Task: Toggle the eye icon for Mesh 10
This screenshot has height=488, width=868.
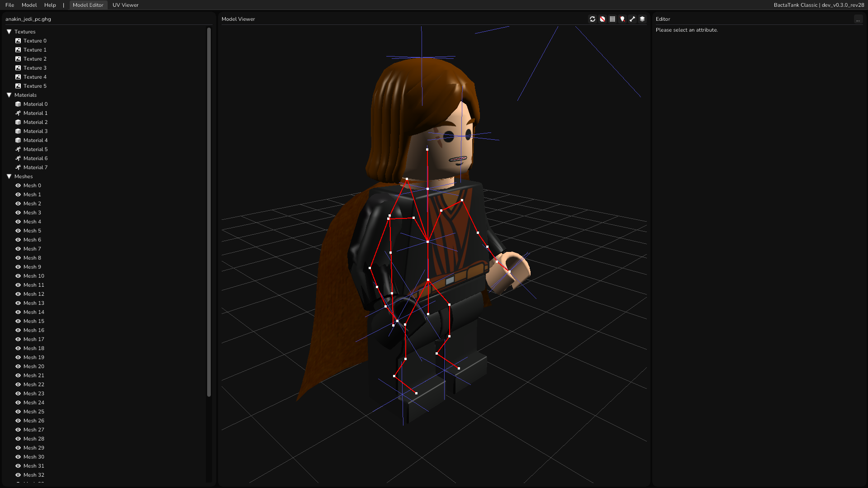Action: tap(18, 276)
